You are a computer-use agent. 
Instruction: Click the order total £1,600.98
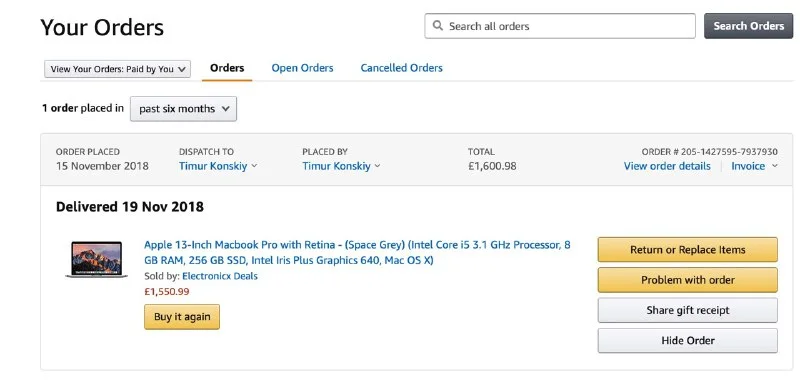click(492, 166)
